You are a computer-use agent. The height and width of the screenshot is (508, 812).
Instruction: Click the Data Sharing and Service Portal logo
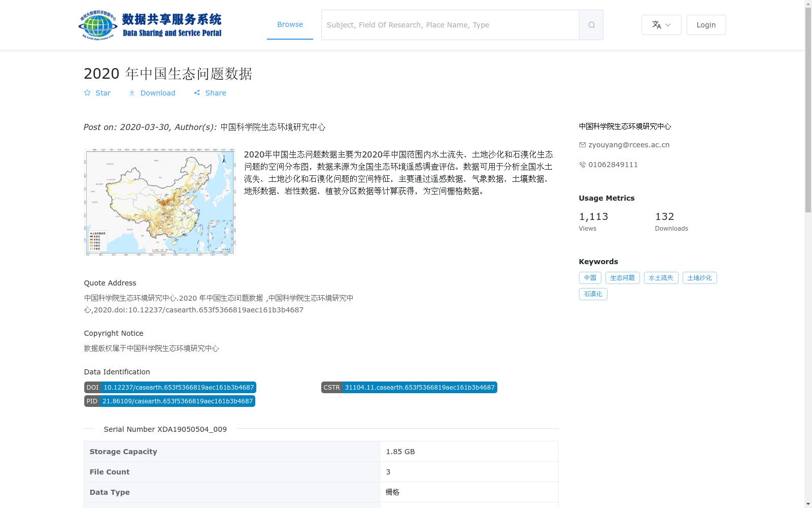point(150,25)
